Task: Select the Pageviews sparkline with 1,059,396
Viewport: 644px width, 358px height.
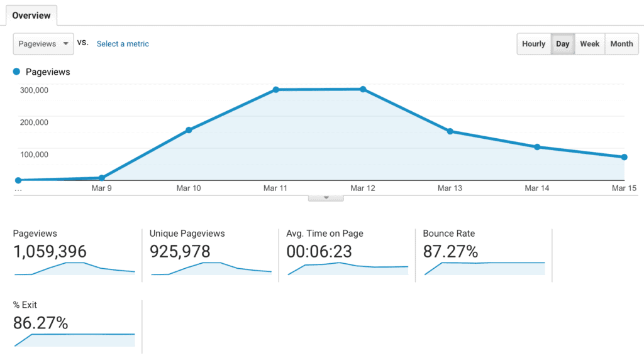Action: tap(74, 268)
